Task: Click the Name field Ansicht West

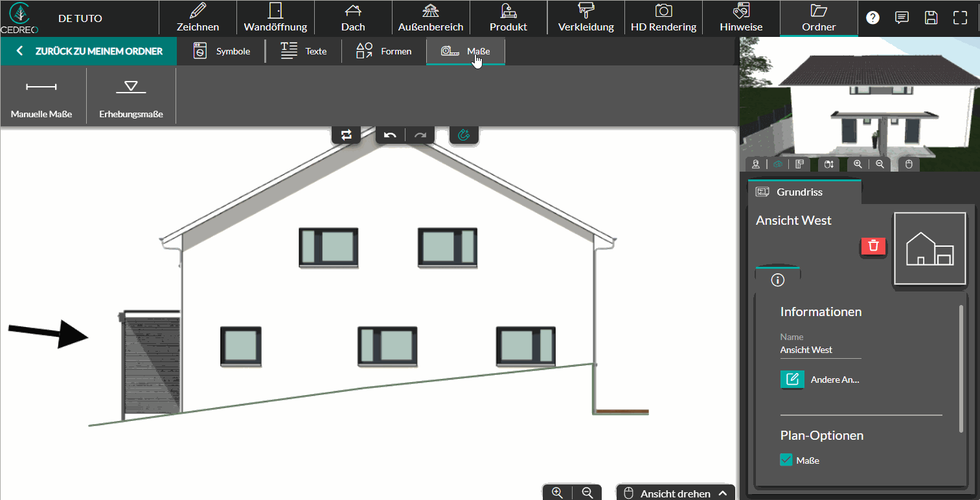Action: pyautogui.click(x=821, y=350)
